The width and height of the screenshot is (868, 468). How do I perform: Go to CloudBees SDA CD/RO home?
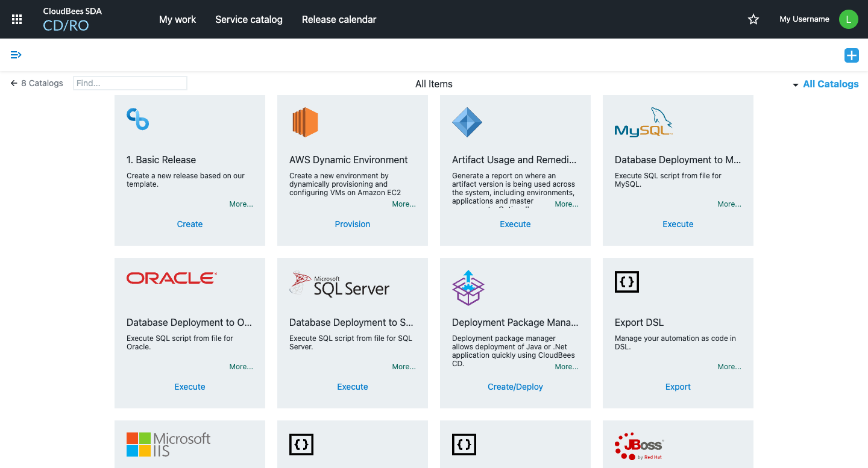point(72,20)
